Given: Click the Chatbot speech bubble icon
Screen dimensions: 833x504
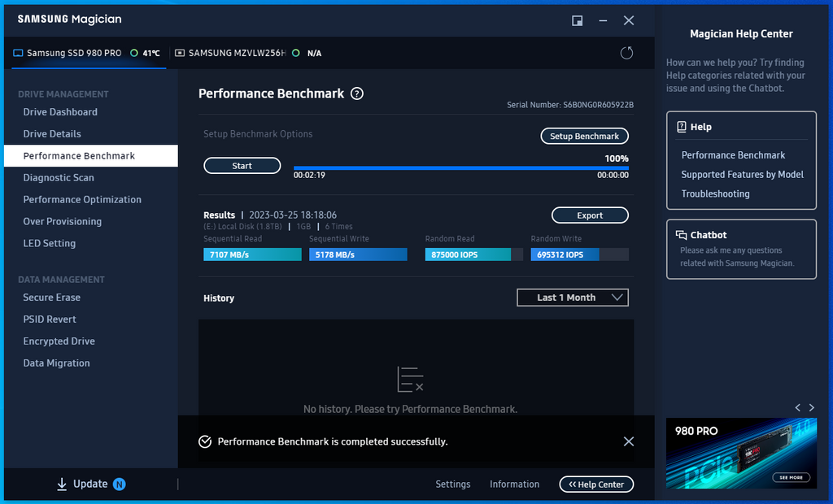Looking at the screenshot, I should pos(681,235).
